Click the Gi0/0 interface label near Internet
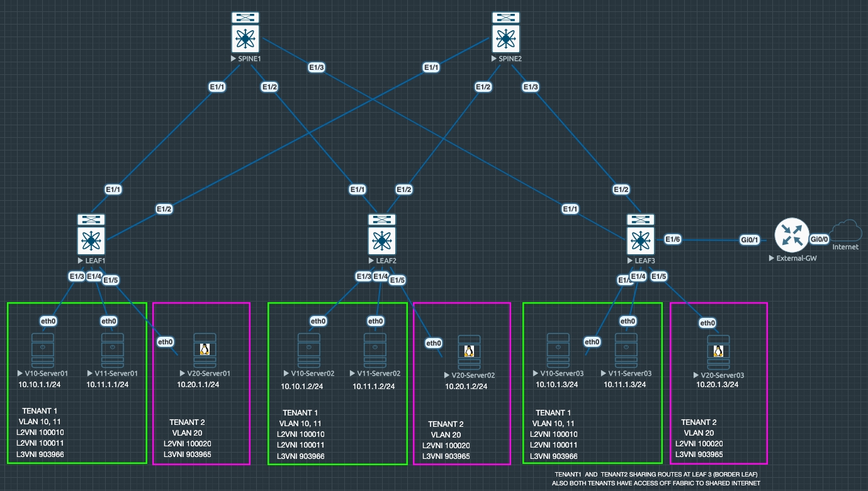Viewport: 868px width, 491px height. pos(820,239)
